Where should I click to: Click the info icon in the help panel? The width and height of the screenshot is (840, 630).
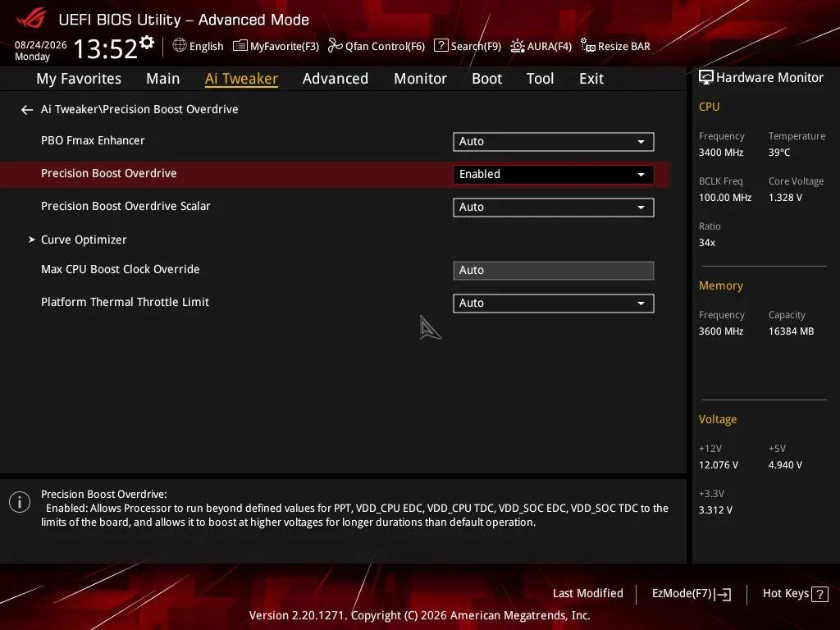(x=20, y=502)
